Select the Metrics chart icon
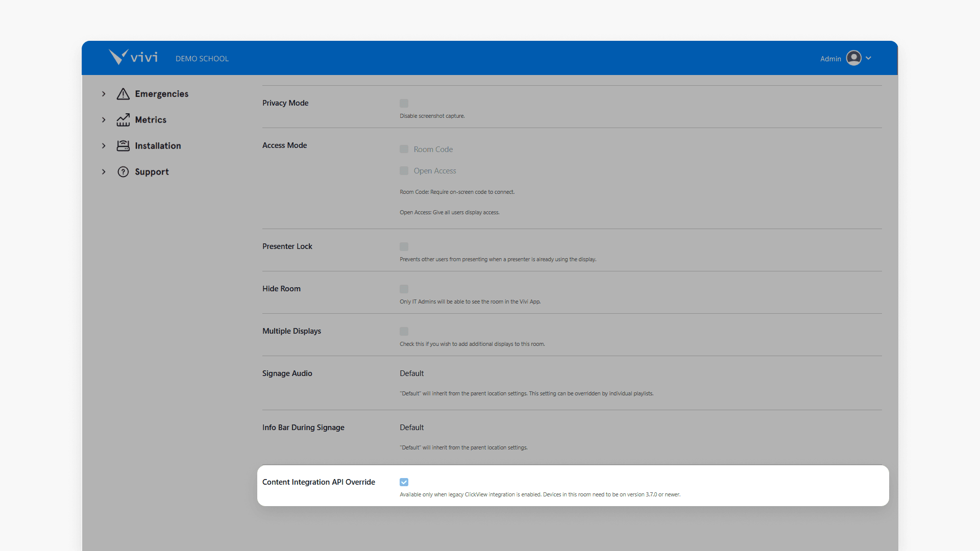This screenshot has width=980, height=551. tap(123, 120)
